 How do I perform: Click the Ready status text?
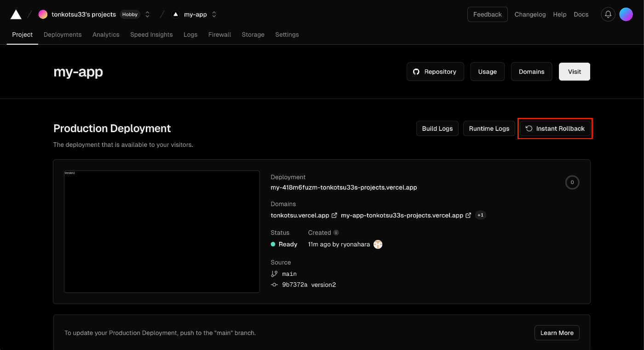point(288,245)
